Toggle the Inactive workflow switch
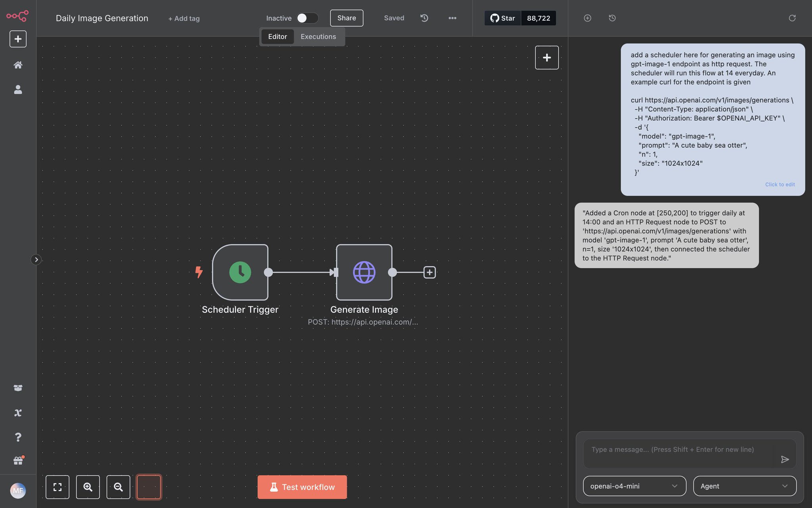The width and height of the screenshot is (812, 508). point(307,18)
